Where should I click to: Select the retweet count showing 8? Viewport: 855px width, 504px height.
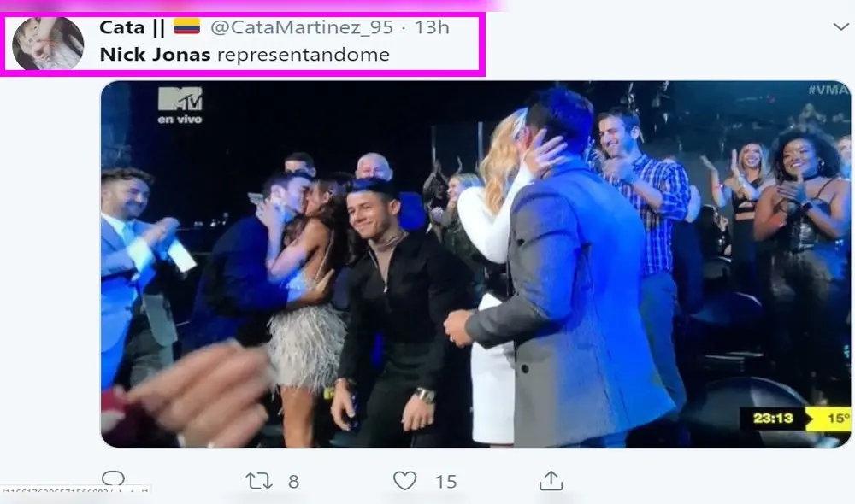(293, 481)
